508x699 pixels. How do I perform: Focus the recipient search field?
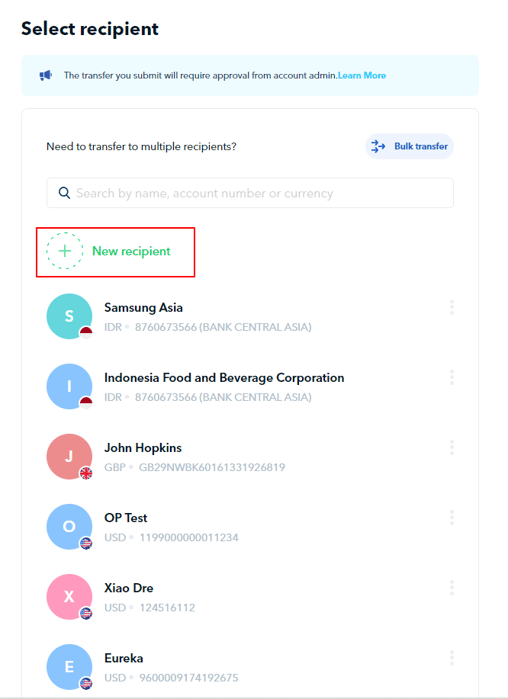tap(250, 193)
